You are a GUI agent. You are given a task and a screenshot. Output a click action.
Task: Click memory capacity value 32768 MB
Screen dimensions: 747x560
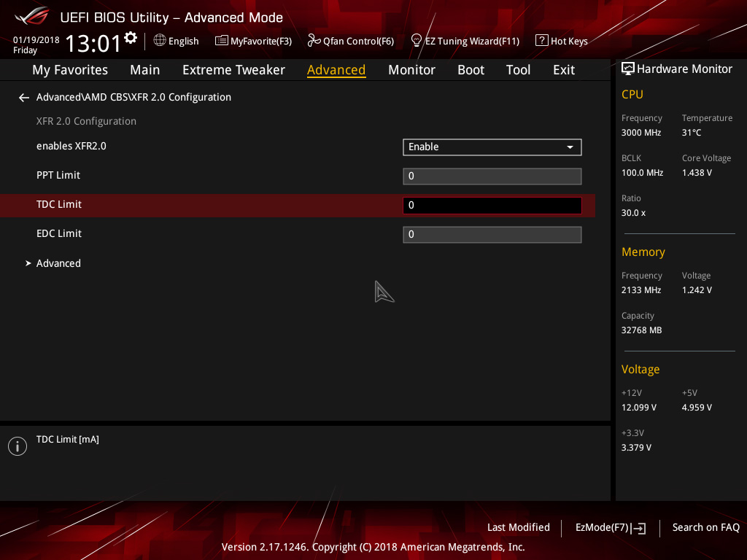pos(642,330)
